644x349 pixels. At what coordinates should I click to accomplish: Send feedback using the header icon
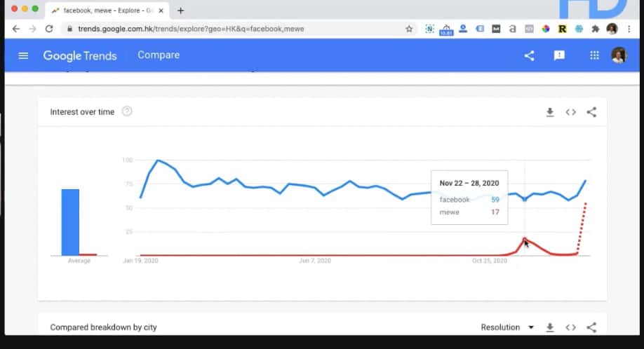click(x=559, y=55)
